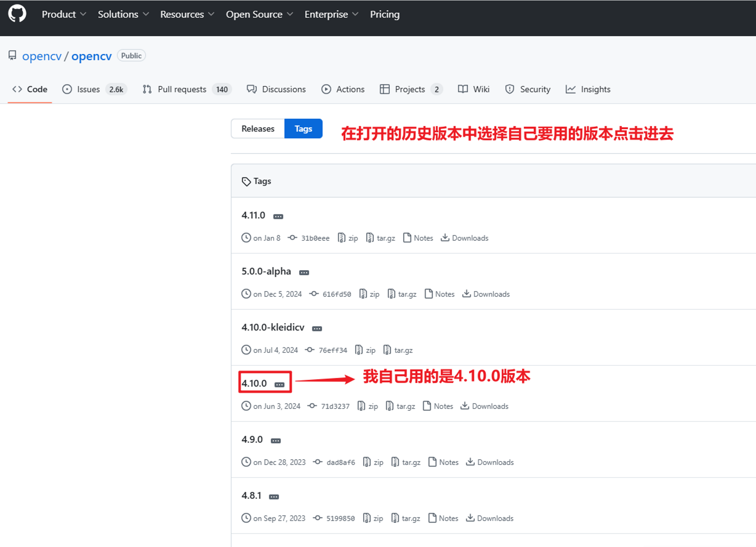The width and height of the screenshot is (756, 547).
Task: Select the Tags view button
Action: [x=303, y=129]
